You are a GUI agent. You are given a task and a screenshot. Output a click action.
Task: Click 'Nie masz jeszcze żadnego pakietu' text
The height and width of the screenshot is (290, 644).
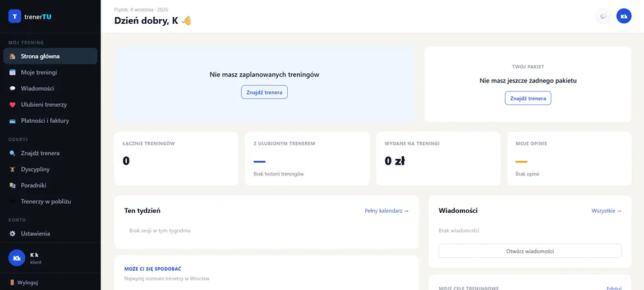tap(528, 81)
